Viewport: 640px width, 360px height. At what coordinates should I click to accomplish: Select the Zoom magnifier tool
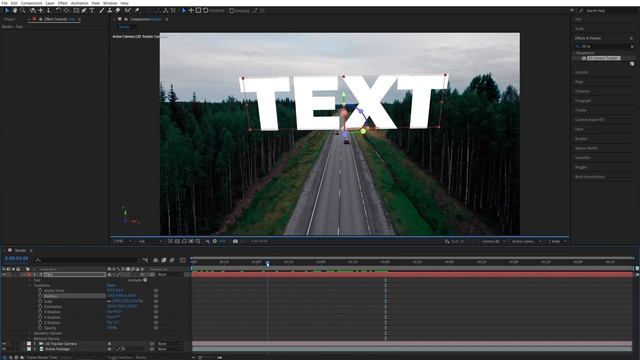click(23, 11)
